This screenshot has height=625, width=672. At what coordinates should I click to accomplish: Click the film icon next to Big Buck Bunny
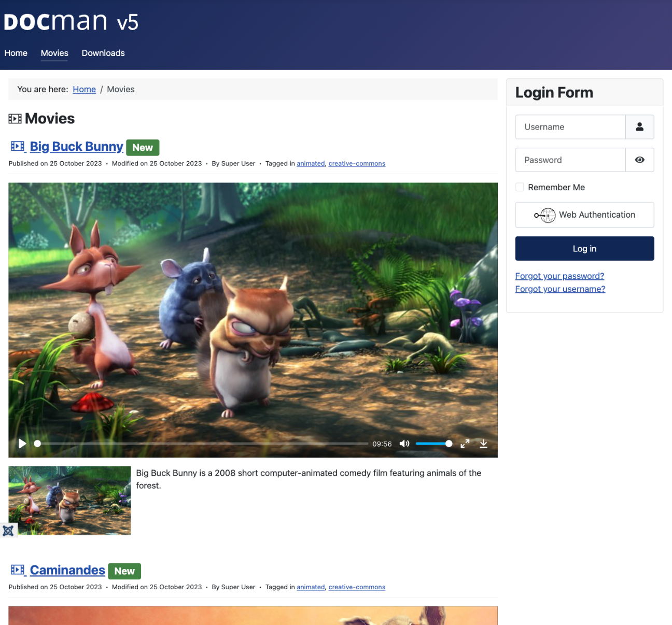click(x=18, y=147)
